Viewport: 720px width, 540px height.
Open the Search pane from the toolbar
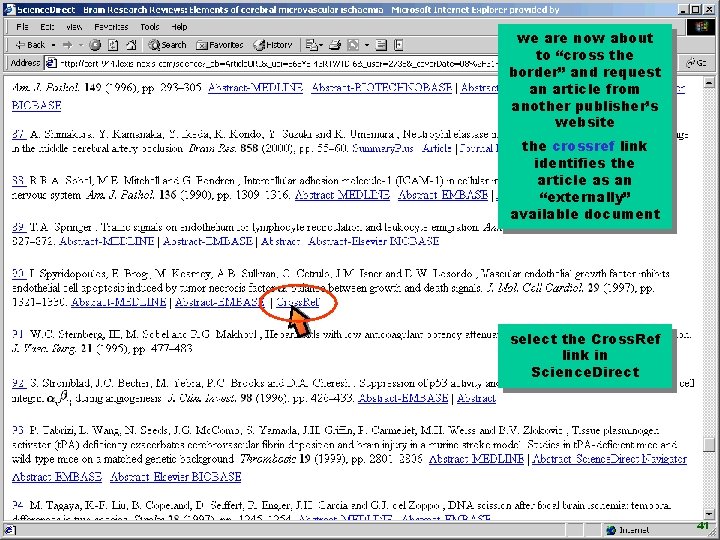(167, 45)
